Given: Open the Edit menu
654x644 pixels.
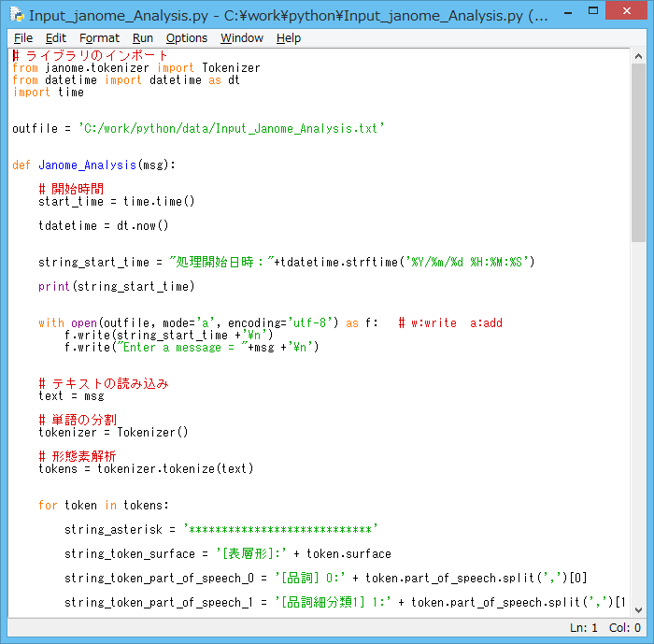Looking at the screenshot, I should click(56, 38).
